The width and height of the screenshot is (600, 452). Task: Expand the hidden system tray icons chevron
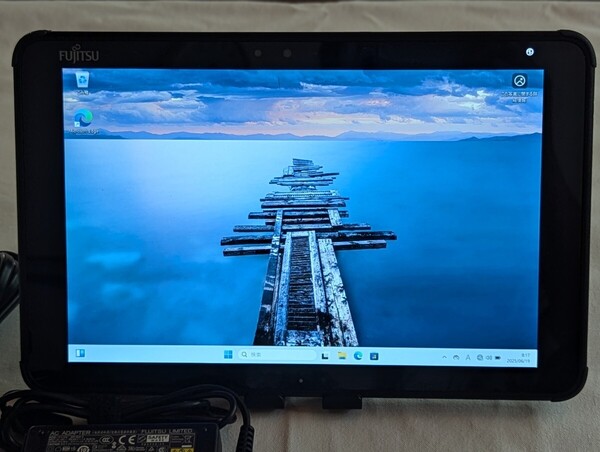[x=444, y=357]
